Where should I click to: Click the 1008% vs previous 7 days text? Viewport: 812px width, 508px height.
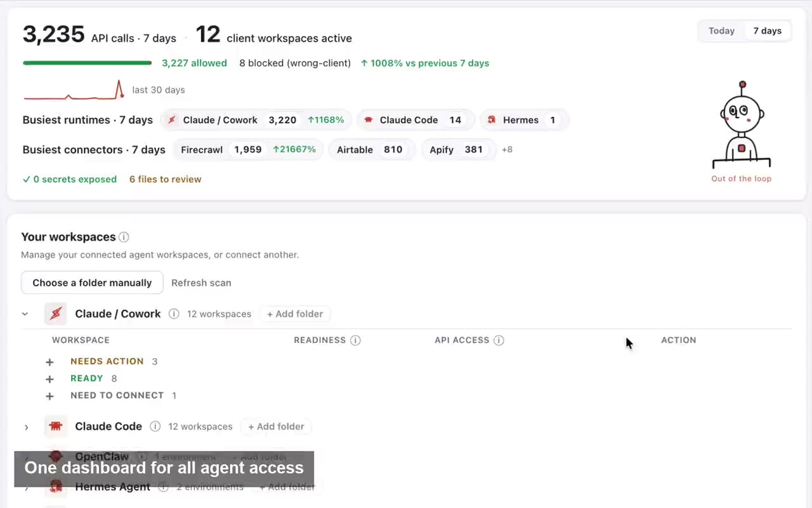coord(425,63)
